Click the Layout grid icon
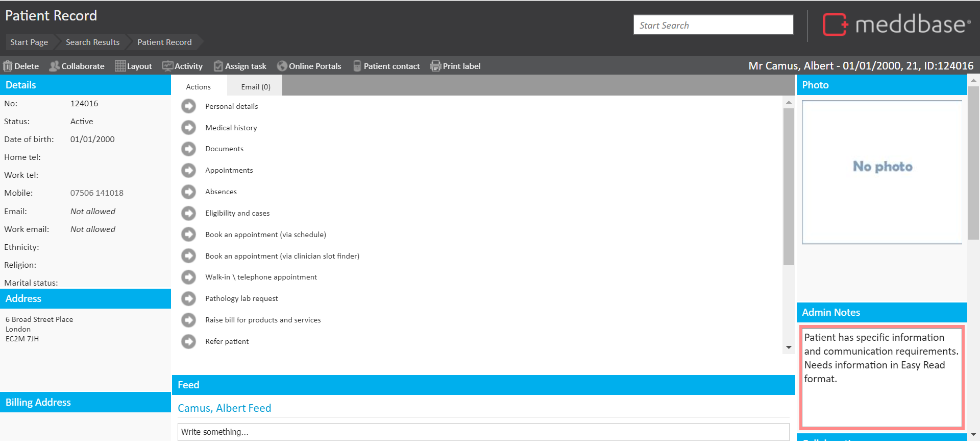980x443 pixels. pos(120,66)
